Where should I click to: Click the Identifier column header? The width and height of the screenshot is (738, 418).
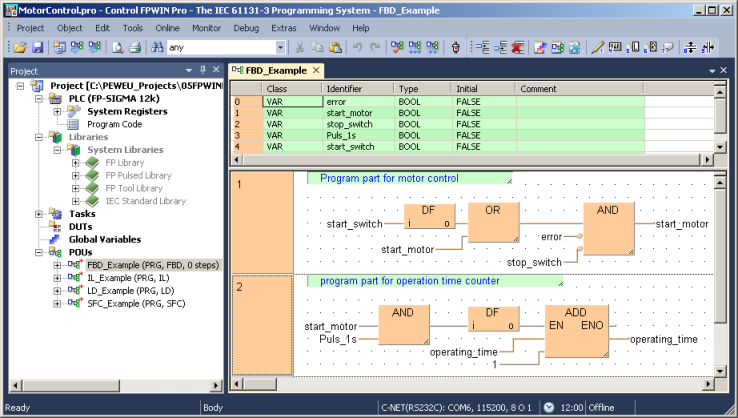[357, 89]
